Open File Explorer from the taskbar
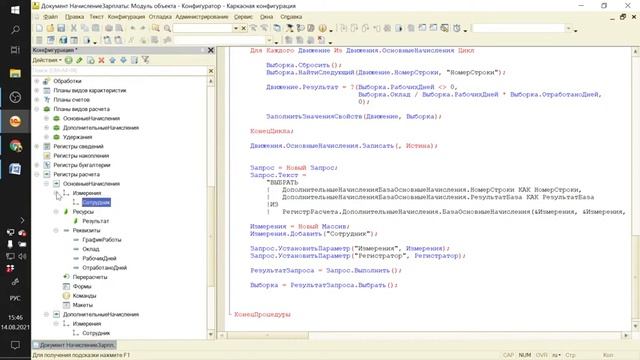 click(15, 73)
